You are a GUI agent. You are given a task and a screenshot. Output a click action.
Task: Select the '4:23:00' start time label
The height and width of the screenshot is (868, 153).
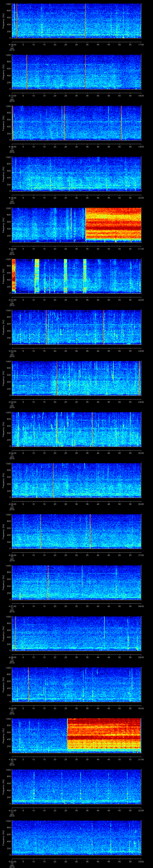point(12,402)
